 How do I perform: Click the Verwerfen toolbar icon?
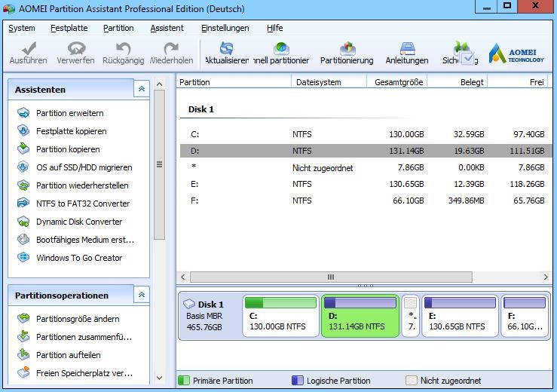[x=76, y=48]
